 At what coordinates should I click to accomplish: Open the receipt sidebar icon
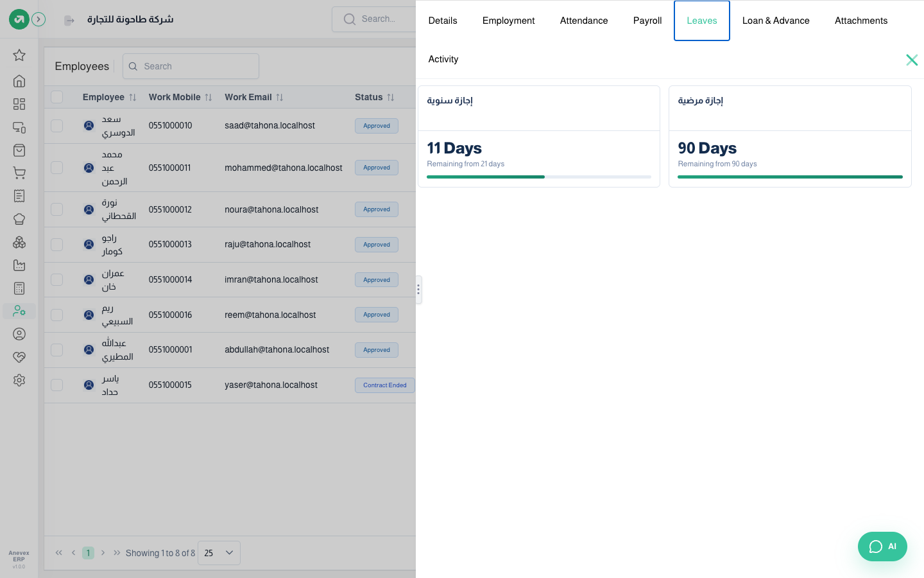19,196
